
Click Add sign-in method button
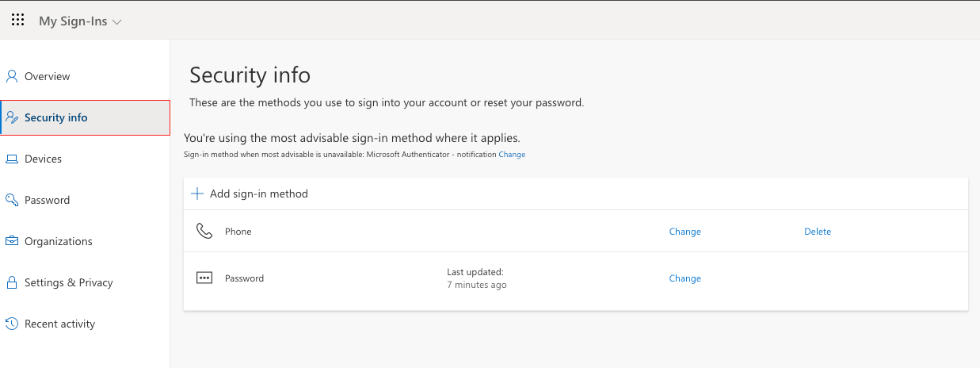[258, 194]
